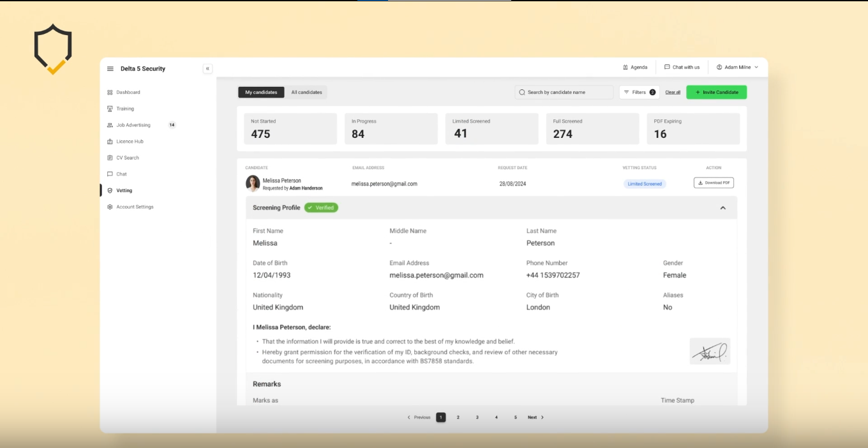Image resolution: width=868 pixels, height=448 pixels.
Task: Open Job Advertising in the sidebar
Action: tap(131, 124)
